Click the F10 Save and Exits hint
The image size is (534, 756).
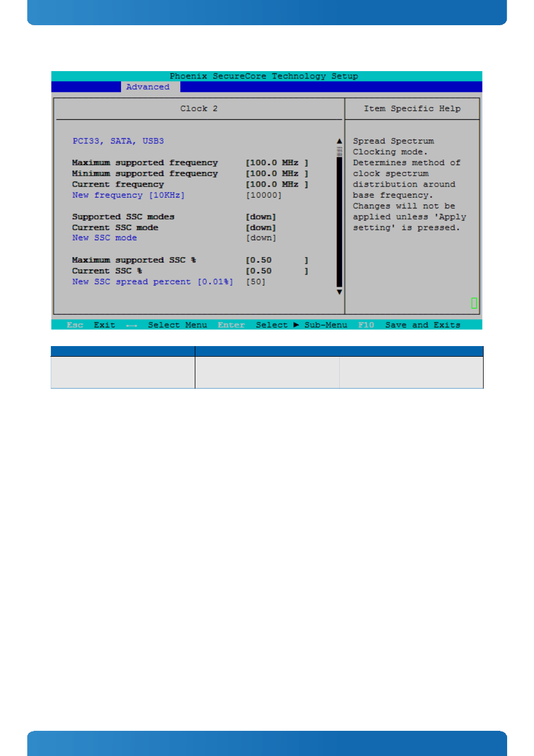(x=409, y=325)
